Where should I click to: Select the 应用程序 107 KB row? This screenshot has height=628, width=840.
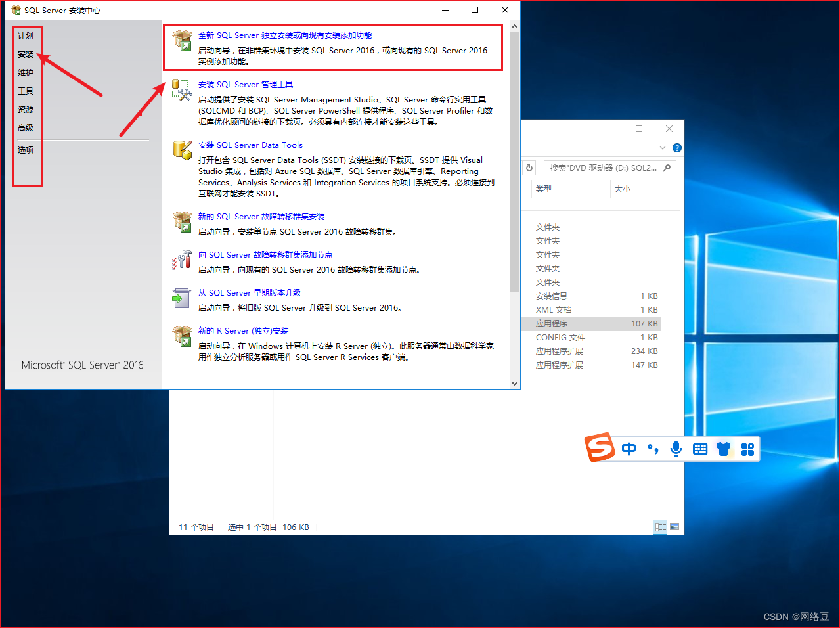(591, 324)
